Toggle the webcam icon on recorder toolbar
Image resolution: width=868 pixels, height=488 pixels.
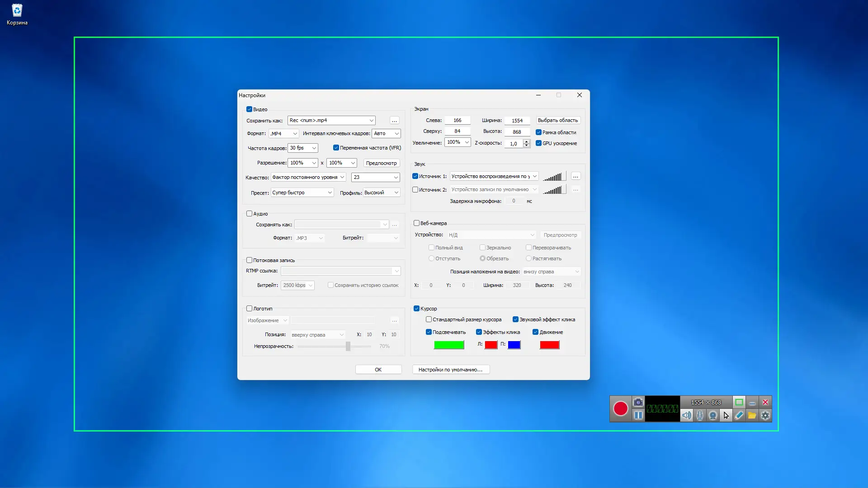(713, 415)
